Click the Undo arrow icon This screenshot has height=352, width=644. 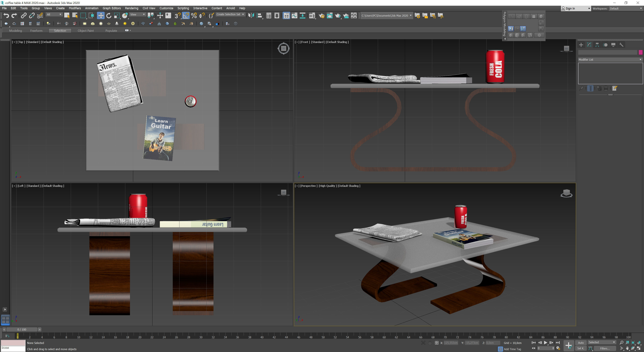6,15
